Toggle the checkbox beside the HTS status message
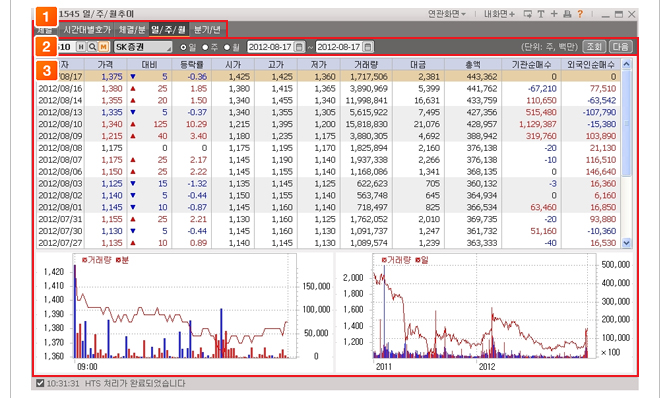This screenshot has width=670, height=398. tap(40, 383)
